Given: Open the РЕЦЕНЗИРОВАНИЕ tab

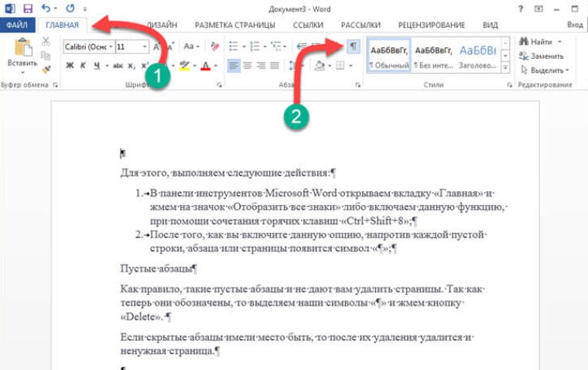Looking at the screenshot, I should [x=431, y=25].
